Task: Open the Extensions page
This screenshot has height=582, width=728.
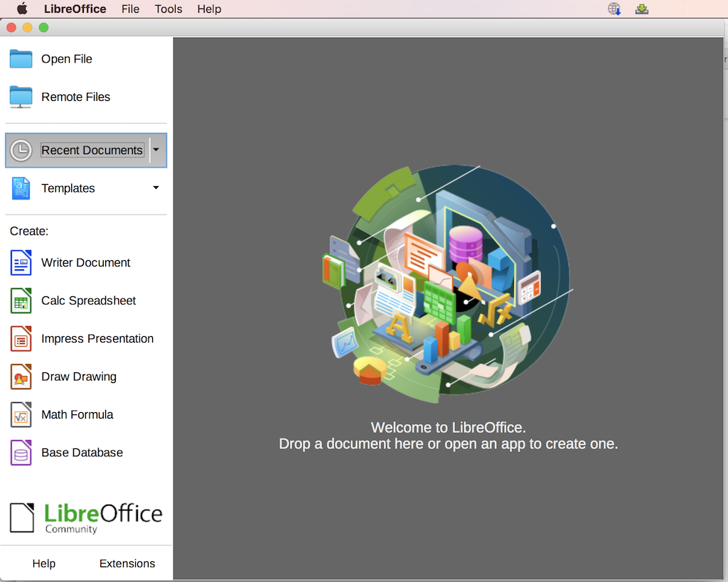Action: 127,563
